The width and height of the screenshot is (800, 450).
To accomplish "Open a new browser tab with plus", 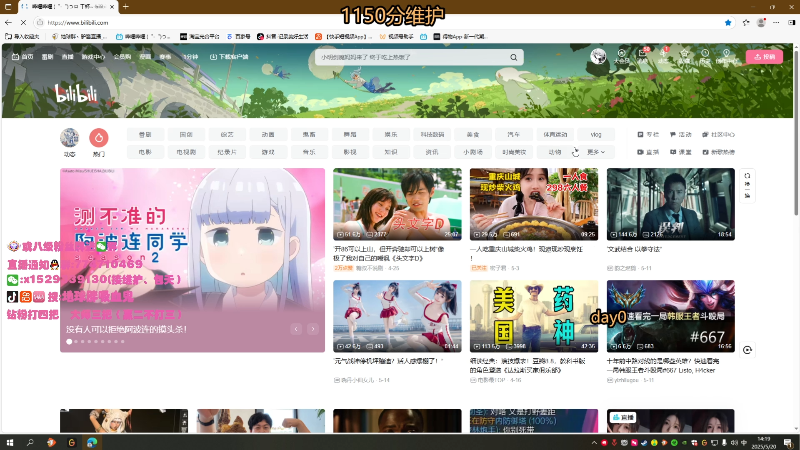I will point(126,7).
